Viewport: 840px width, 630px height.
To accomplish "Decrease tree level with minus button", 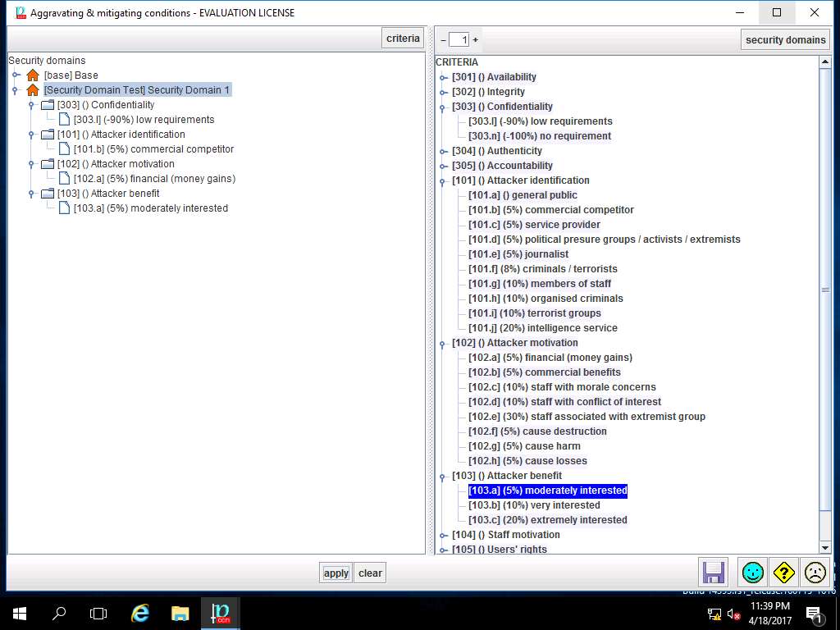I will click(443, 39).
